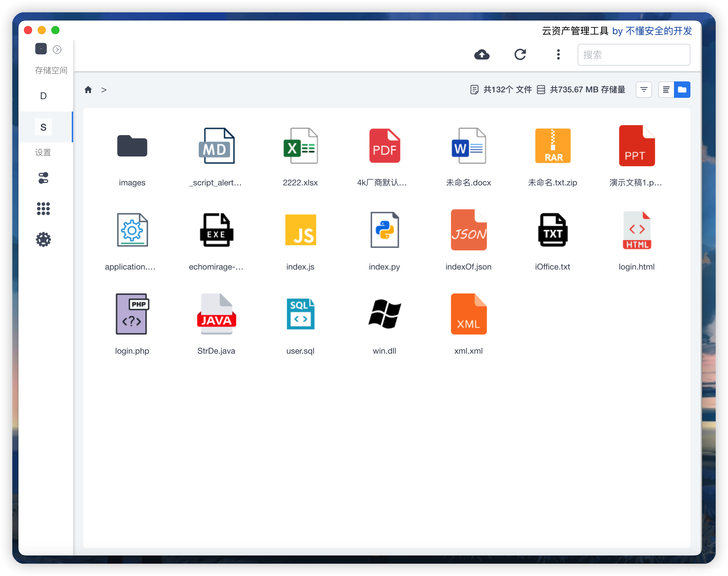Click the workspace icon at the sidebar top
Screen dimensions: 728x576
point(40,49)
